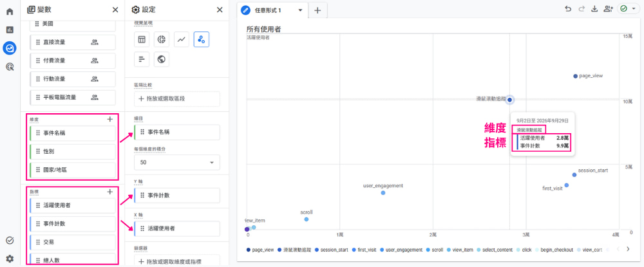Select the donut chart visualization icon
This screenshot has height=267, width=644.
162,39
